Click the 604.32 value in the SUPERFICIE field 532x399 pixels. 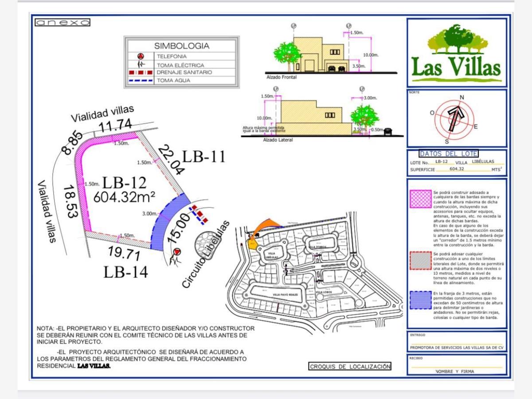pyautogui.click(x=457, y=169)
